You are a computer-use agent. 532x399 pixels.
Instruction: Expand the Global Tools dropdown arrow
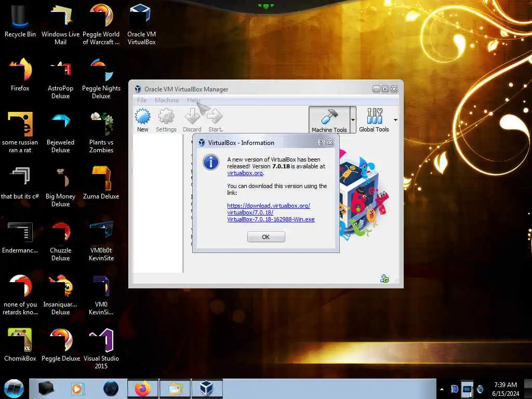pyautogui.click(x=395, y=120)
